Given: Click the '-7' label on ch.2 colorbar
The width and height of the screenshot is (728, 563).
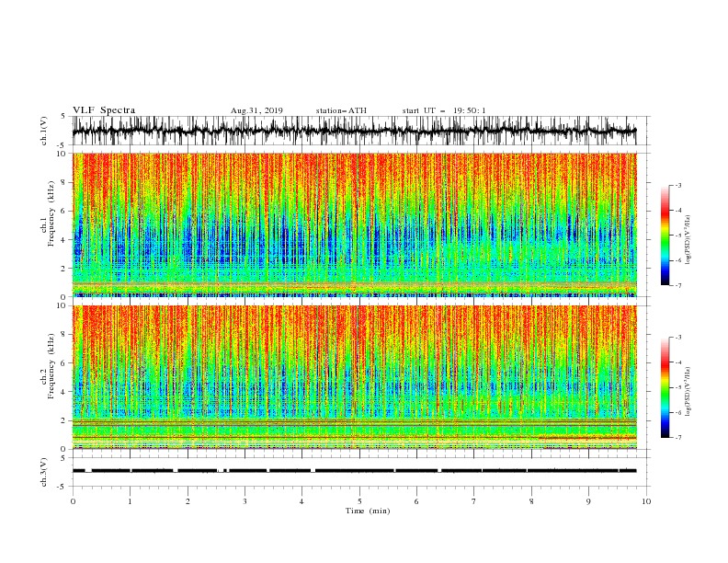Looking at the screenshot, I should point(677,438).
